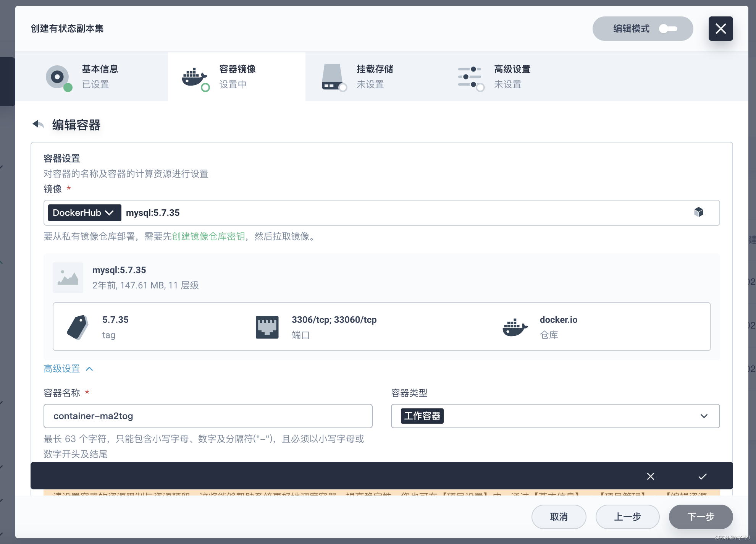Image resolution: width=756 pixels, height=544 pixels.
Task: Click the Docker whale icon in 容器镜像 tab
Action: click(x=195, y=77)
